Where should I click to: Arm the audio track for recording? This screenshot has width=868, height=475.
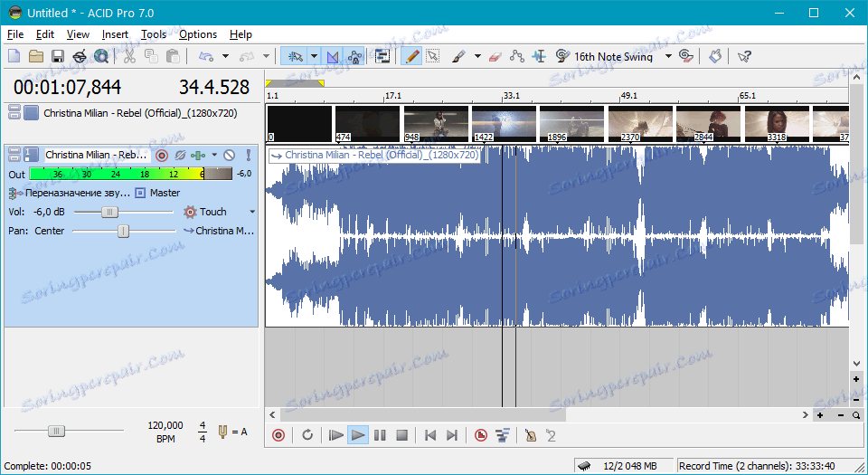pyautogui.click(x=162, y=155)
